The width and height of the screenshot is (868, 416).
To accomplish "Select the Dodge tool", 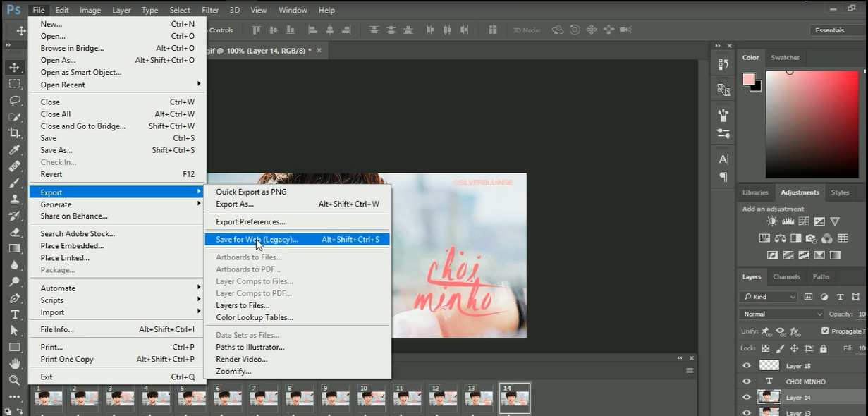I will [14, 281].
